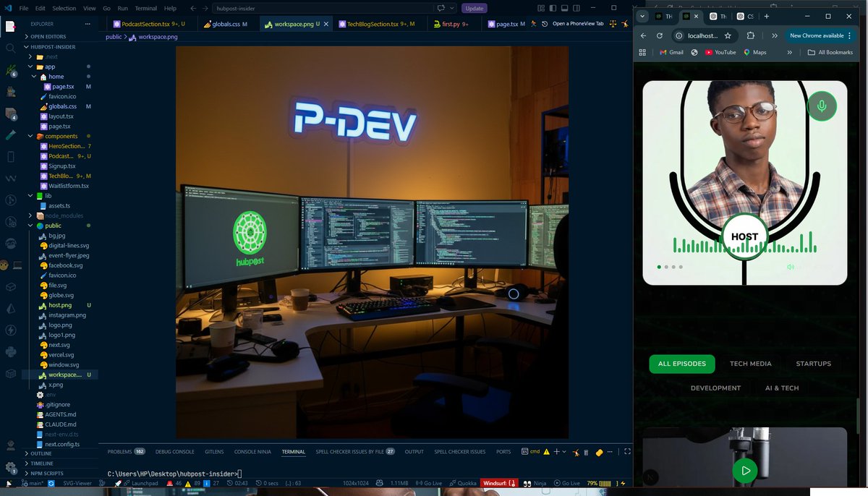Select the TECH MEDIA filter

pyautogui.click(x=750, y=364)
